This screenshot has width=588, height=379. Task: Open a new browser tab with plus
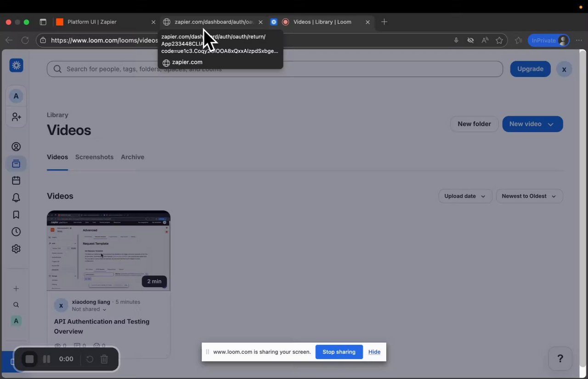(384, 22)
